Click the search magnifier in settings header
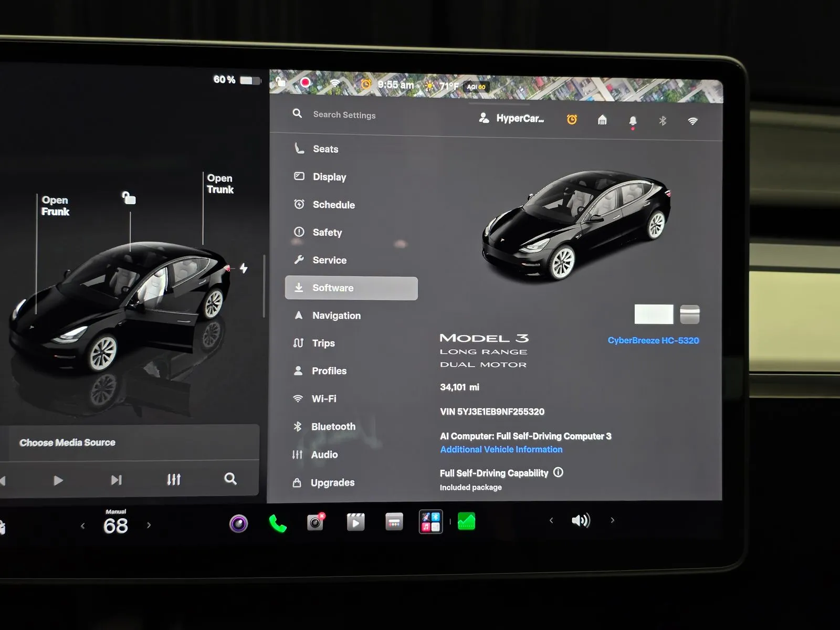This screenshot has height=630, width=840. [297, 113]
